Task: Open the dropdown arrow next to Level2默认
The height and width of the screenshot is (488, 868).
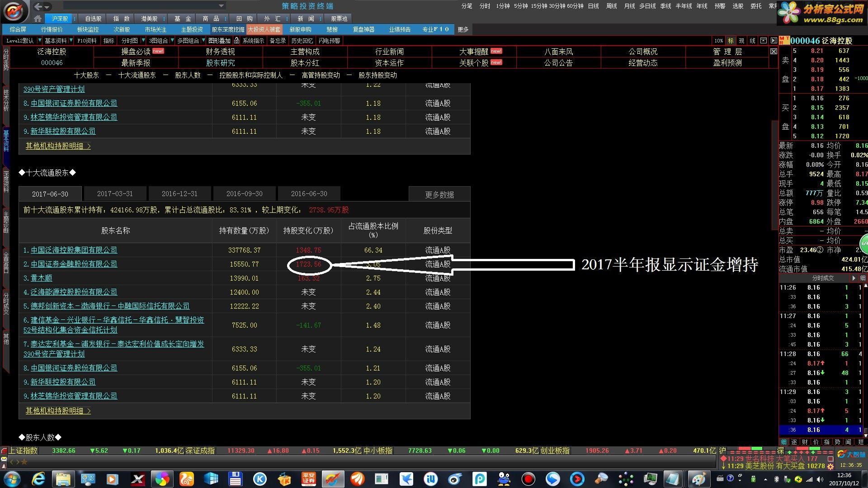Action: pyautogui.click(x=39, y=41)
